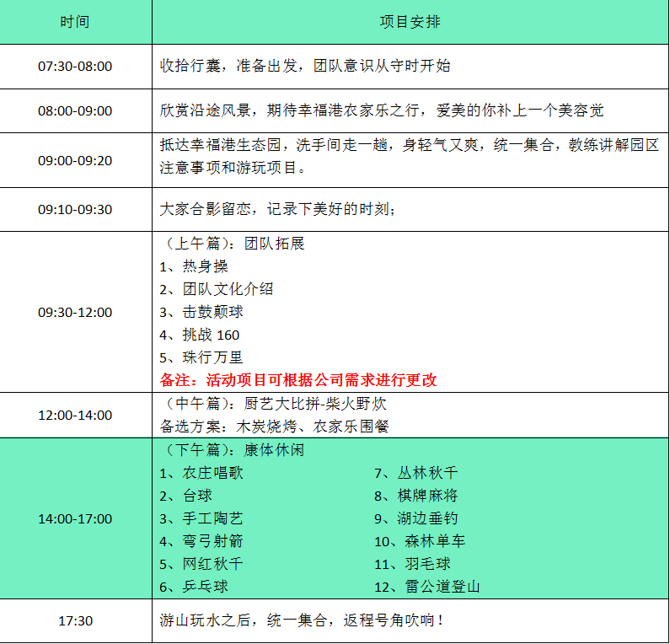Click the 项目安排 header cell
Viewport: 670px width, 644px height.
tap(410, 22)
